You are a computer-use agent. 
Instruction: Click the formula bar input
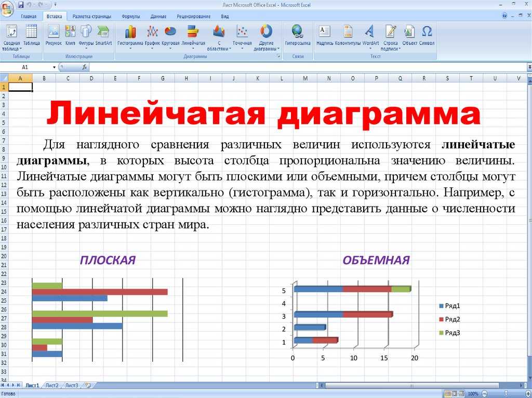click(308, 67)
